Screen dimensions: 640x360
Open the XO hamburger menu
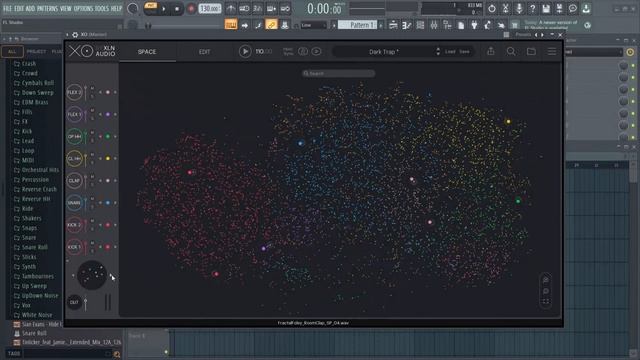(x=552, y=51)
